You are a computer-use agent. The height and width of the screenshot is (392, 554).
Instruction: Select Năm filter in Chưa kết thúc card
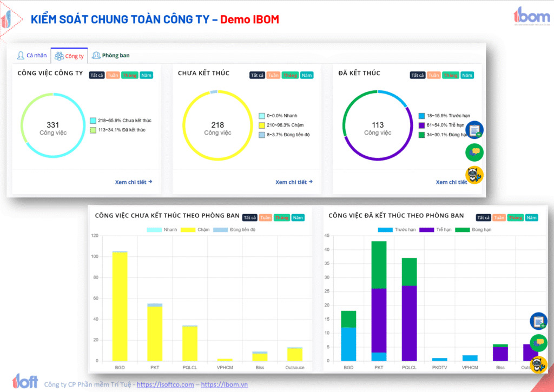pos(307,75)
